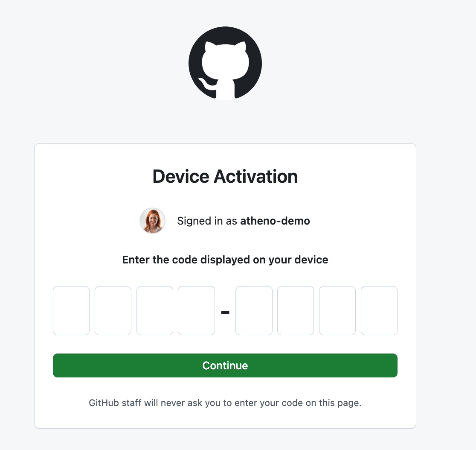
Task: Click the atheno-demo profile avatar
Action: [x=152, y=221]
